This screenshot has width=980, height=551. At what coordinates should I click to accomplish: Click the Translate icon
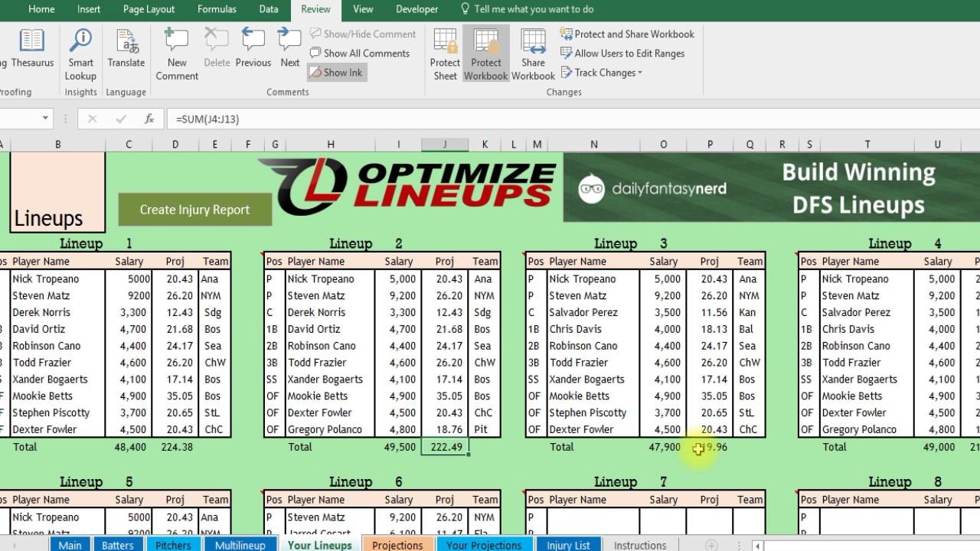pyautogui.click(x=126, y=52)
